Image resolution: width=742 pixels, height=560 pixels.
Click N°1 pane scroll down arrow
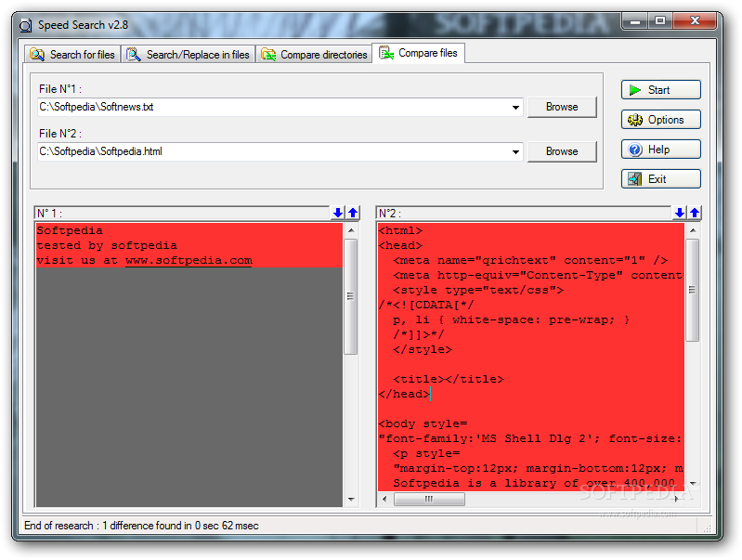pyautogui.click(x=351, y=499)
